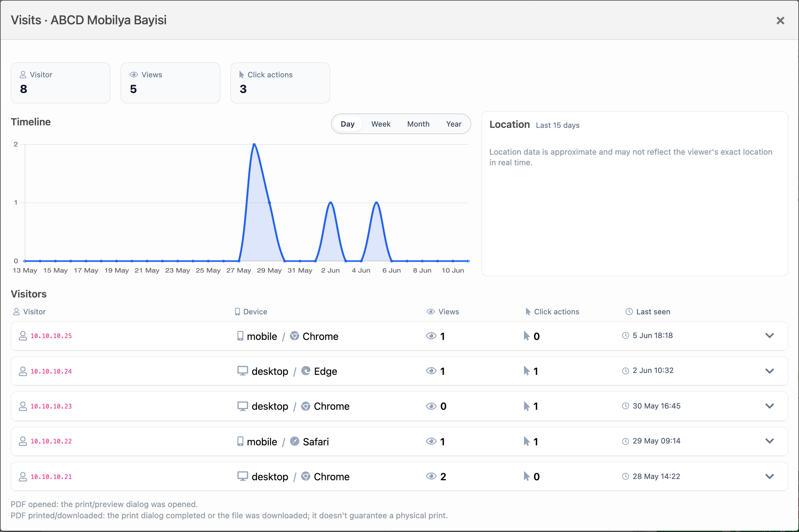Screen dimensions: 799x532
Task: Click IP address 10.10.10.25
Action: tap(51, 336)
